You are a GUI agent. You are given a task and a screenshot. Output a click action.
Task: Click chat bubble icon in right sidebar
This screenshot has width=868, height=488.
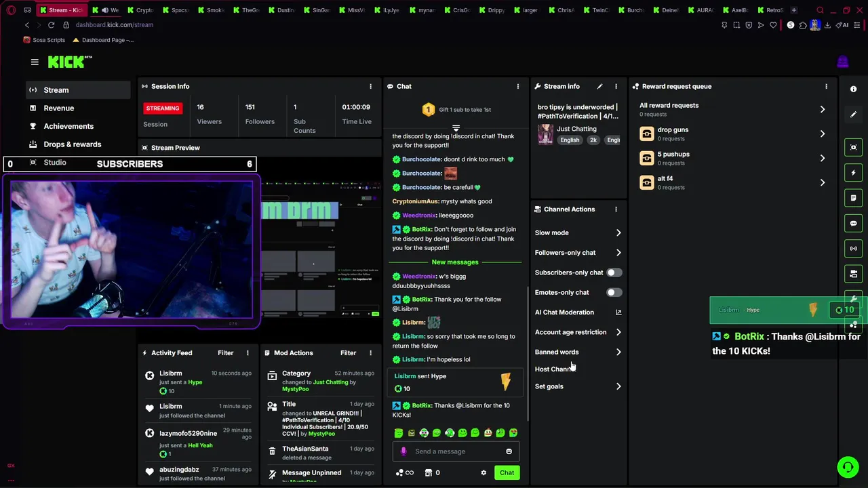click(x=854, y=223)
